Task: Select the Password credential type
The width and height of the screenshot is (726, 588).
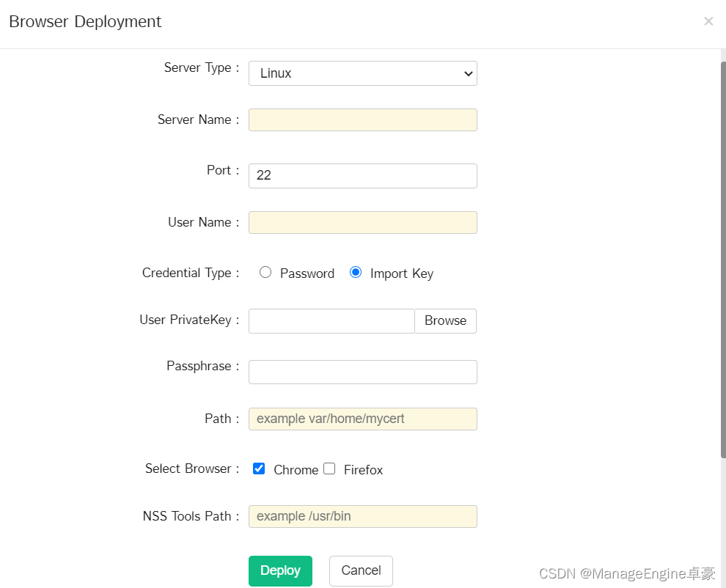Action: [265, 272]
